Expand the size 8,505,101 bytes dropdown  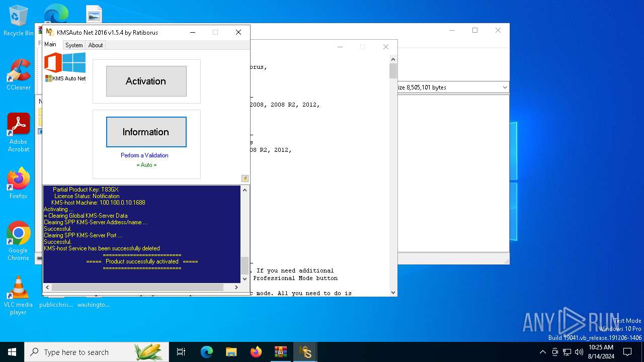point(505,87)
